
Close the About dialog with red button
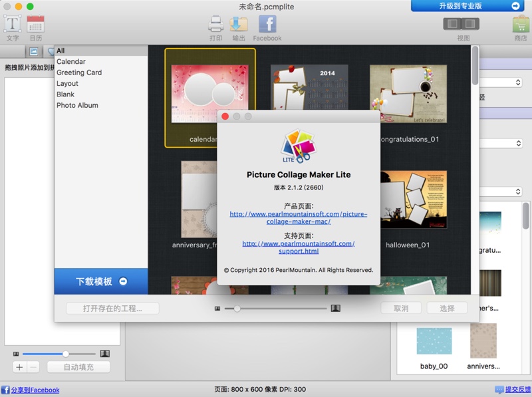(x=225, y=116)
